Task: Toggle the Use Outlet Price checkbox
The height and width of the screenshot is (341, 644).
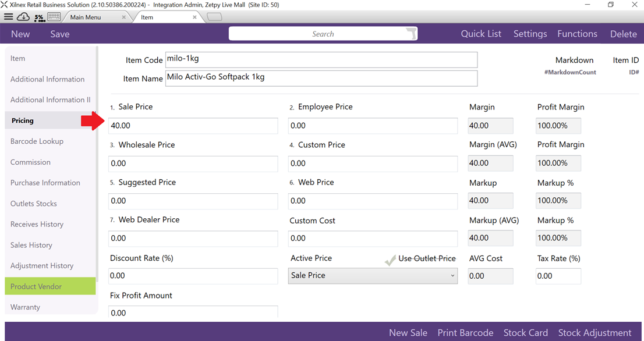Action: [390, 260]
